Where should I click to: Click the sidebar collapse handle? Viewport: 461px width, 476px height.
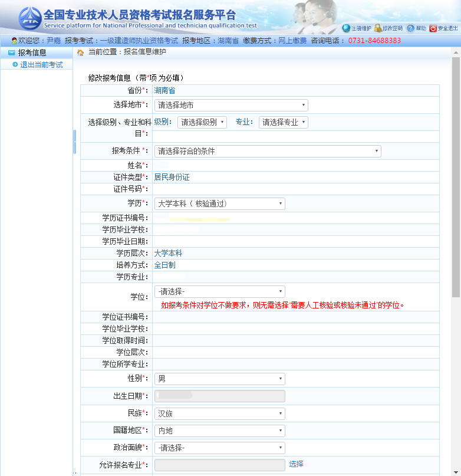(74, 142)
